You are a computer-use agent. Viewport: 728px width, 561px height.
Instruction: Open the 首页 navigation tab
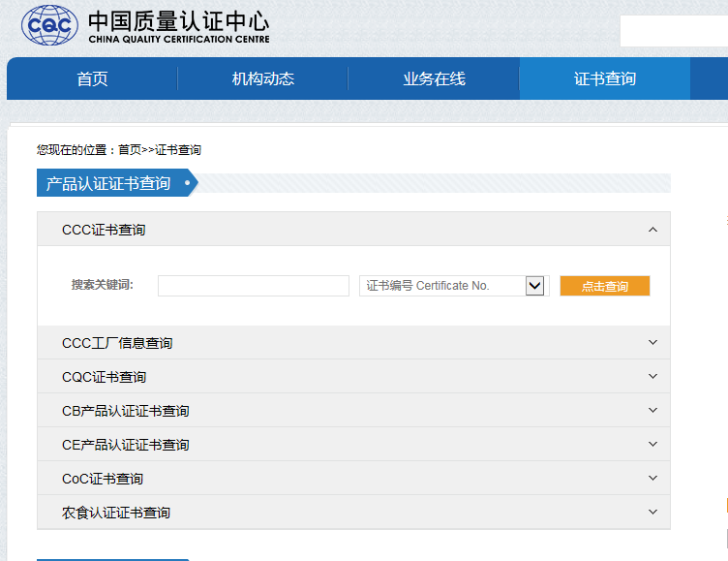click(x=92, y=79)
